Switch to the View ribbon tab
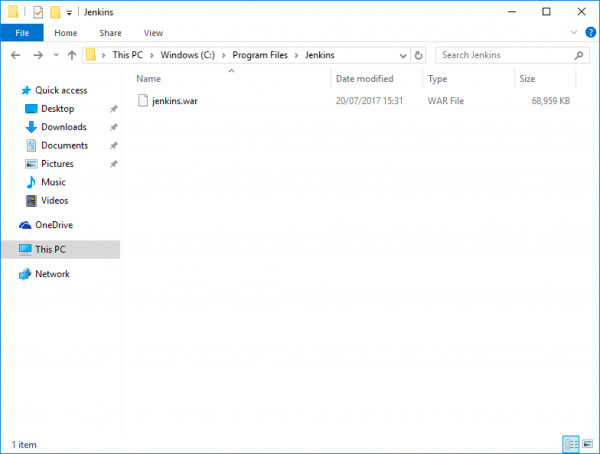Viewport: 600px width, 454px height. click(x=153, y=33)
